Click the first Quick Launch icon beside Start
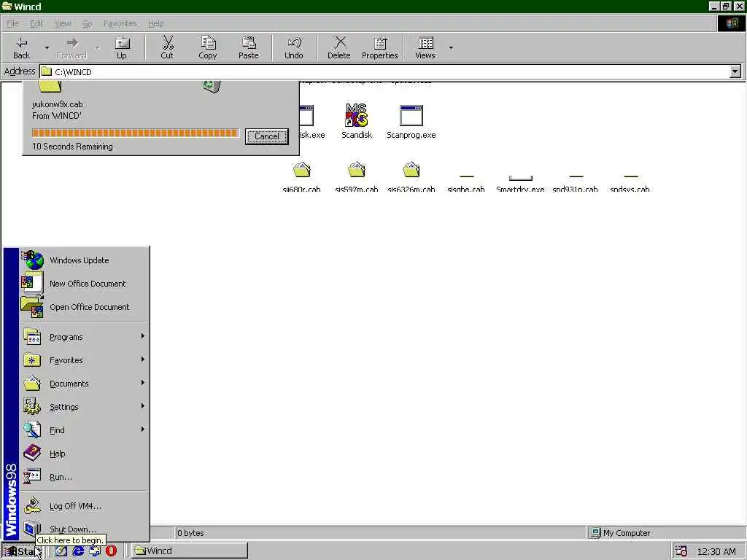This screenshot has width=747, height=560. (x=61, y=551)
